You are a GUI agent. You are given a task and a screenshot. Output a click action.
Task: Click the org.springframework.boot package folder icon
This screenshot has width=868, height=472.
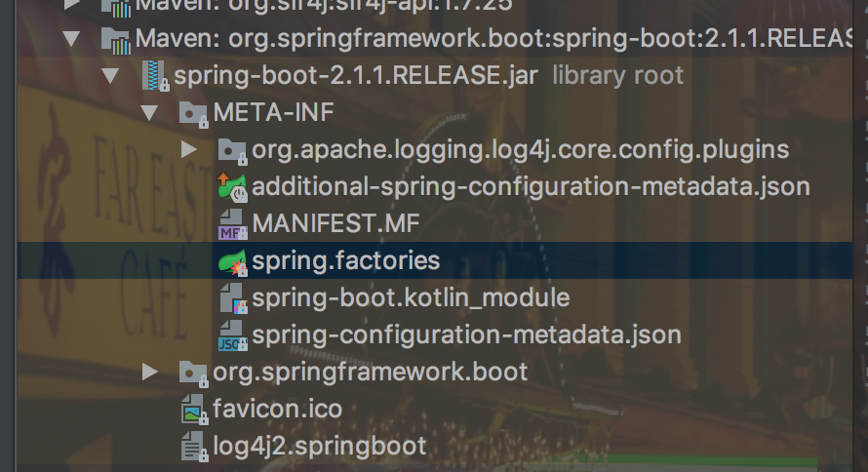pos(194,374)
